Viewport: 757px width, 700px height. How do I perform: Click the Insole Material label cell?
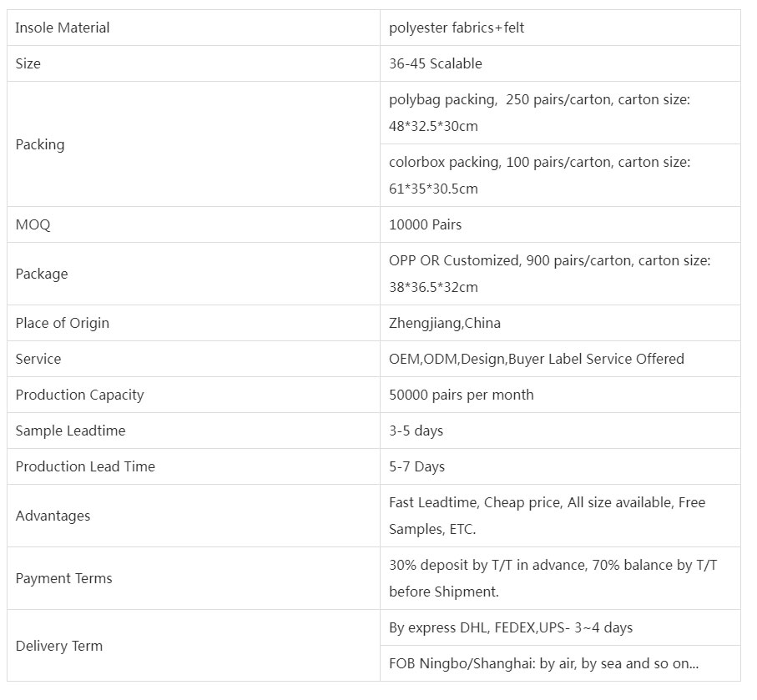pos(63,28)
